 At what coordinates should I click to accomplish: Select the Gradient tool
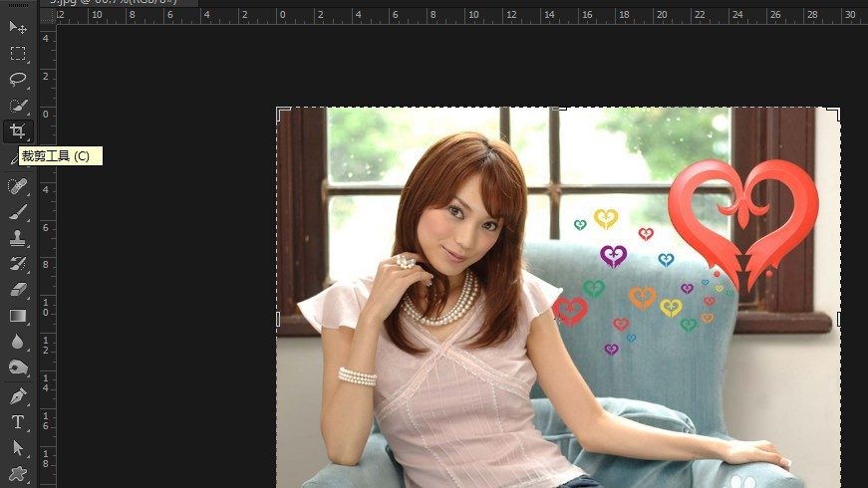click(18, 316)
